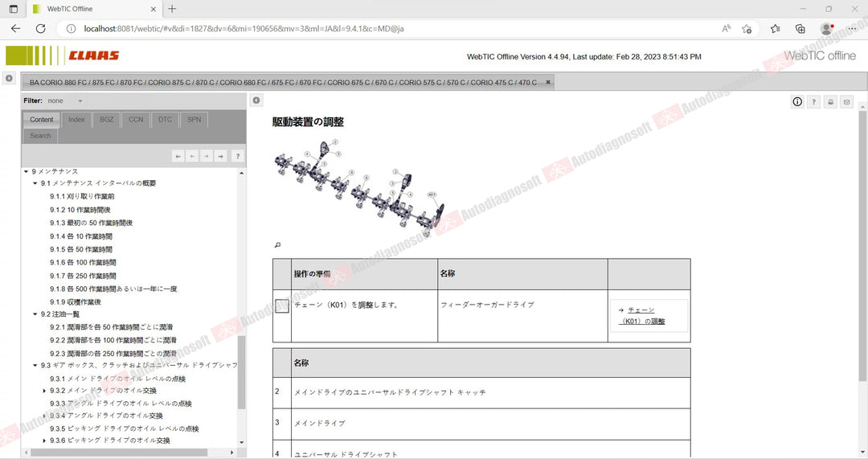The image size is (868, 459).
Task: Click the main content vertical scrollbar
Action: click(x=862, y=246)
